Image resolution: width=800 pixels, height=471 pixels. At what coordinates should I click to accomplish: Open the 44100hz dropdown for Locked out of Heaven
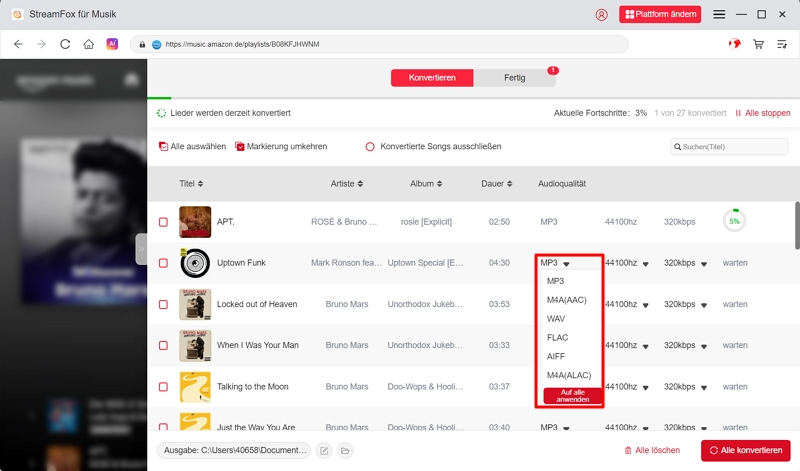point(645,304)
